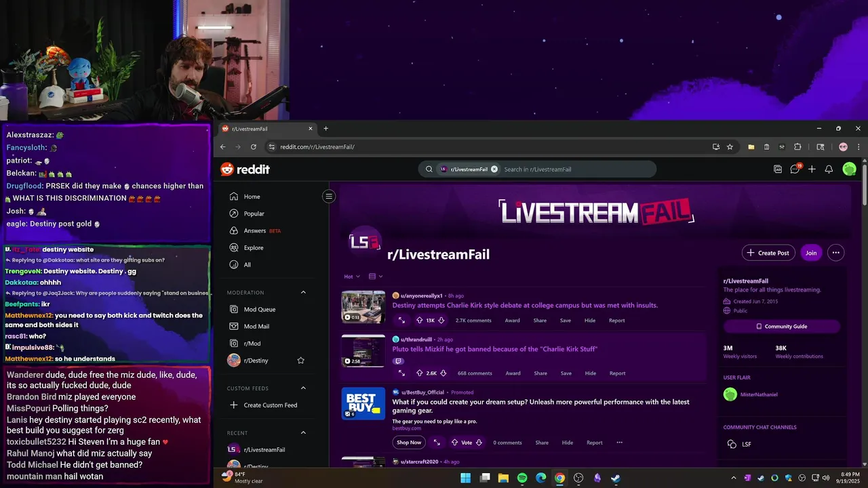Open 668 comments on the Pluto post

(x=475, y=373)
